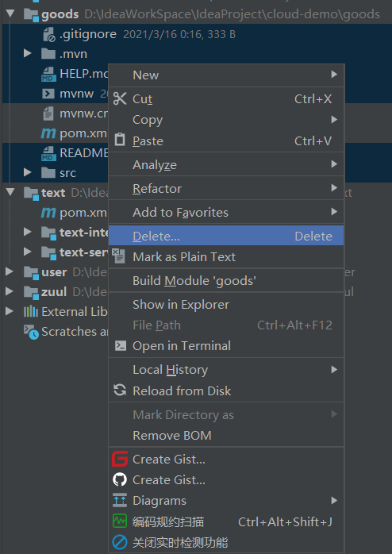
Task: Click the Cut scissors icon
Action: point(120,98)
